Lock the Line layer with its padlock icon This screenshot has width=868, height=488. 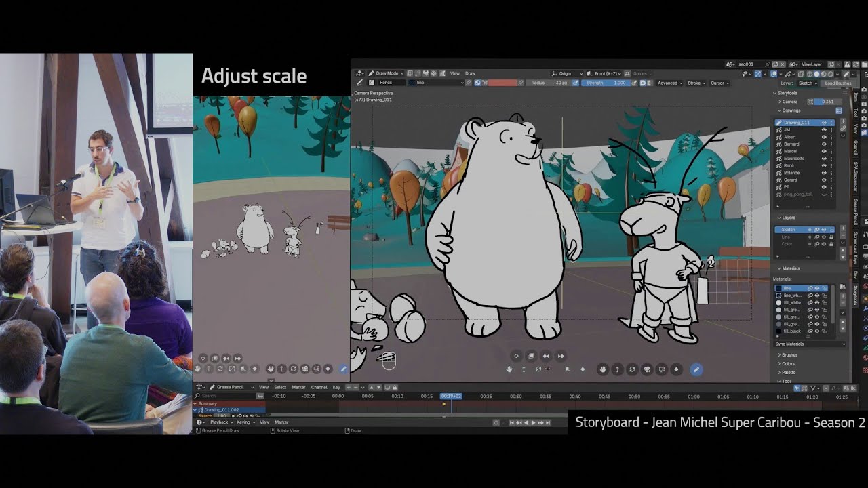pyautogui.click(x=831, y=237)
